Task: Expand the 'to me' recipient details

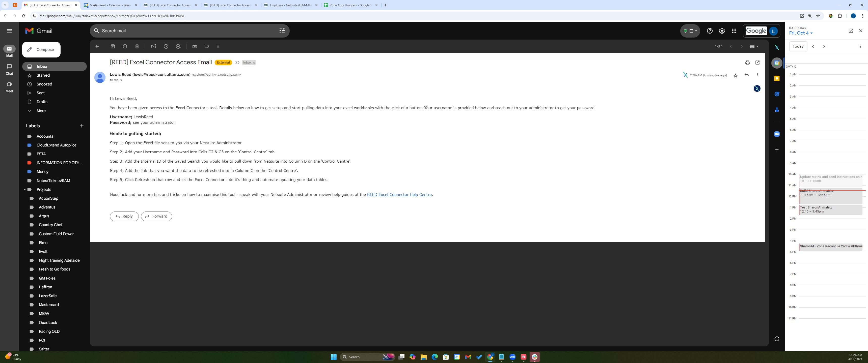Action: [x=121, y=80]
